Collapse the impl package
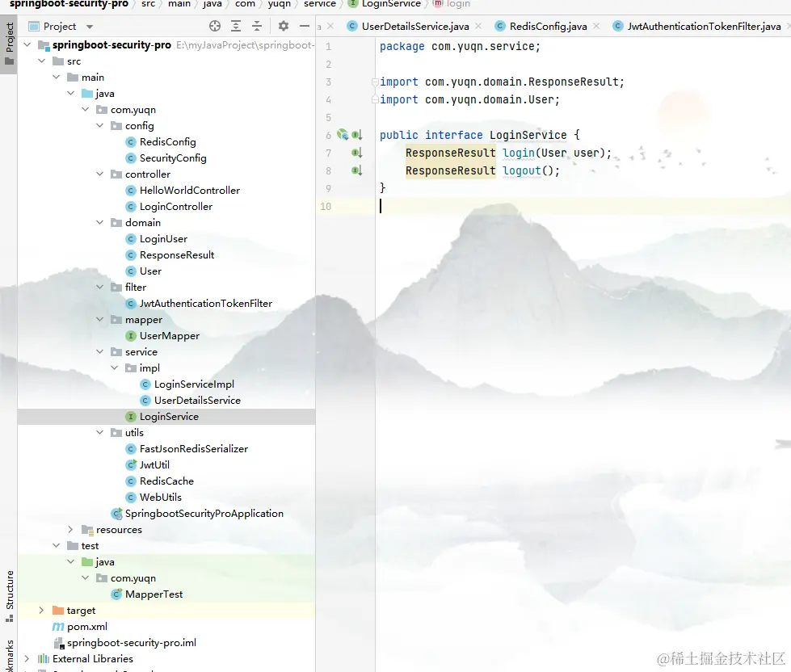This screenshot has width=791, height=672. point(115,368)
